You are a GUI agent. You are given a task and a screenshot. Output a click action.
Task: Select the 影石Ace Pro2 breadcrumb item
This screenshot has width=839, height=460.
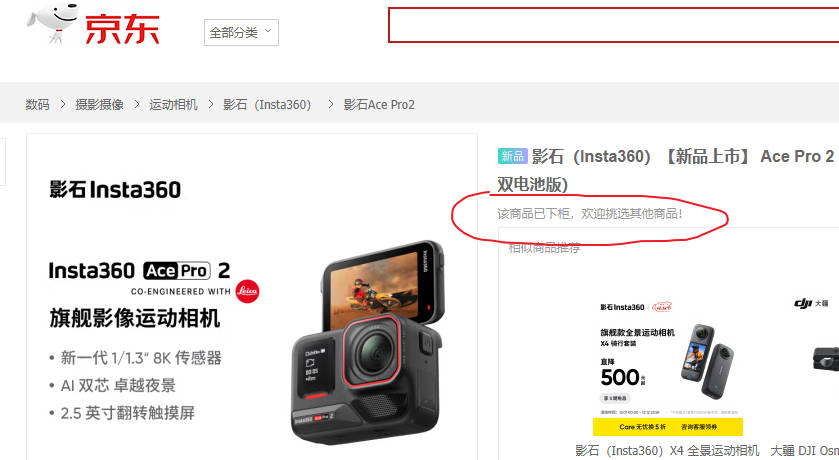(379, 104)
